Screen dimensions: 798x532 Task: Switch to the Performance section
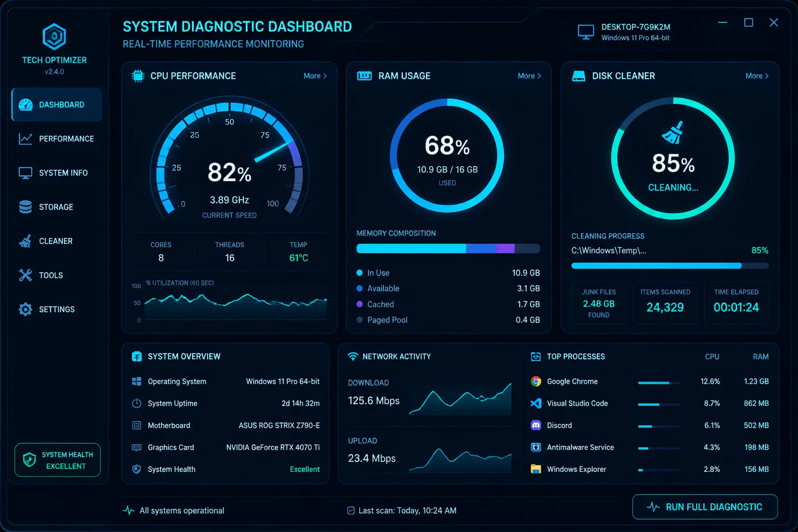pyautogui.click(x=57, y=139)
